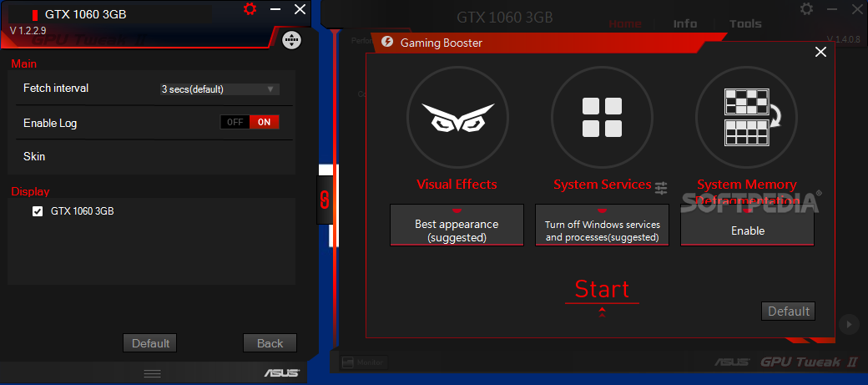The height and width of the screenshot is (385, 868).
Task: Switch to the Home tab
Action: tap(625, 24)
